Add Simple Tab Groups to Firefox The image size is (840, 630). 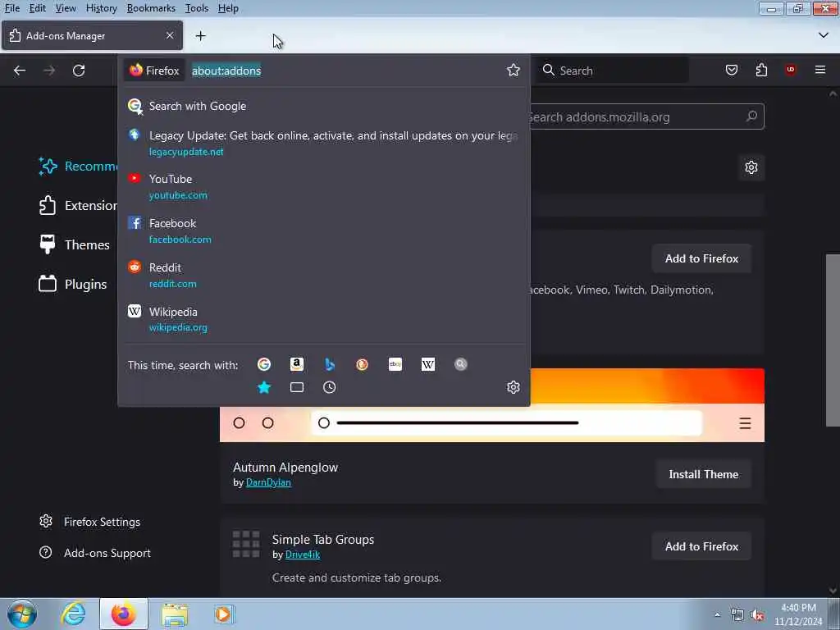click(701, 546)
